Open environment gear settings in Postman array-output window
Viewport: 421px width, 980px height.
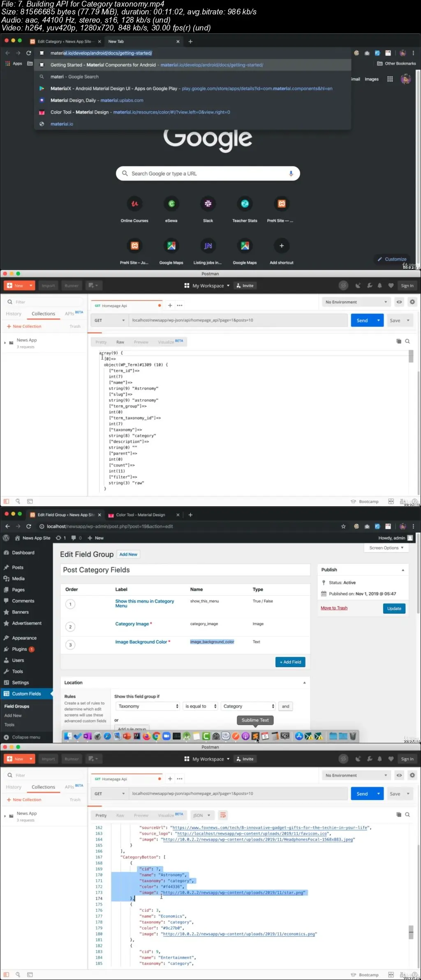412,302
